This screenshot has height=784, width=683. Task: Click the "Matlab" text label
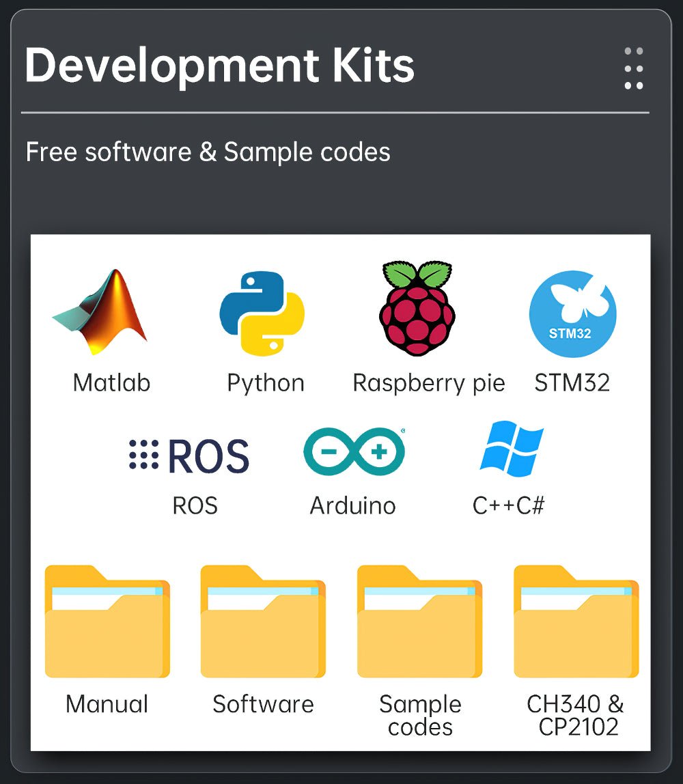tap(111, 383)
